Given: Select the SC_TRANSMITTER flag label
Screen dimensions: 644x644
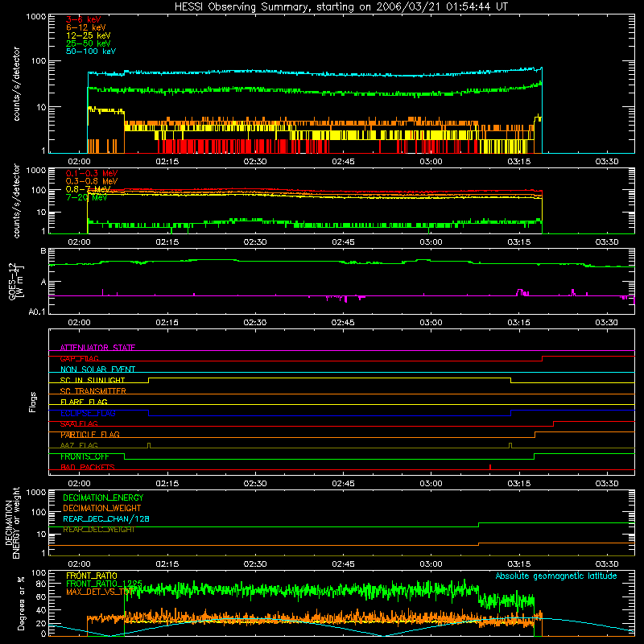Looking at the screenshot, I should [x=93, y=391].
